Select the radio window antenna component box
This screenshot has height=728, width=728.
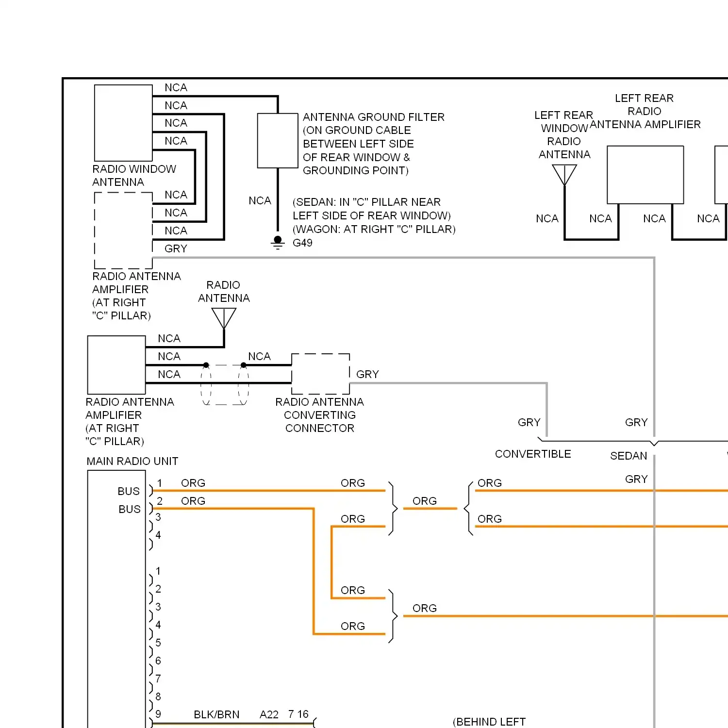pos(123,123)
